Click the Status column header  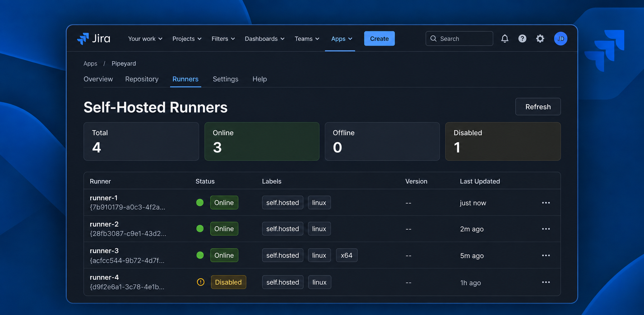pyautogui.click(x=205, y=181)
